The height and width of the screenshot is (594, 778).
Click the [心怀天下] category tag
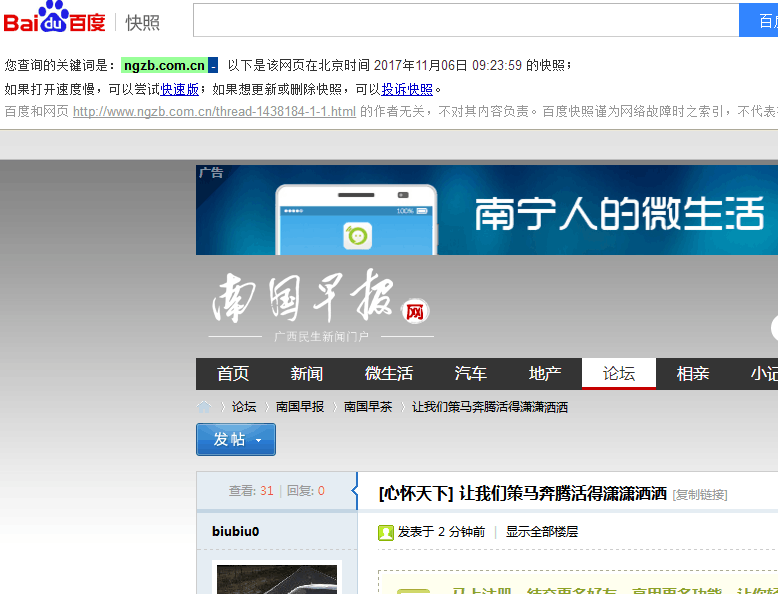click(416, 494)
